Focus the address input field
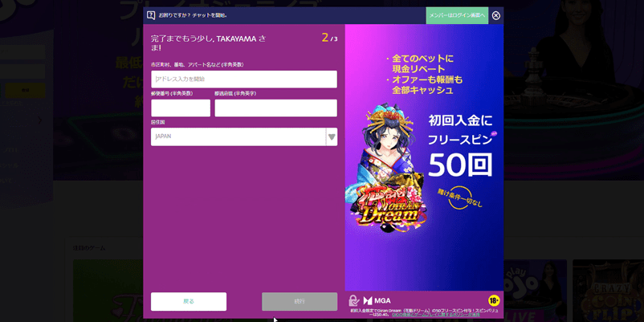The image size is (644, 322). (x=244, y=79)
